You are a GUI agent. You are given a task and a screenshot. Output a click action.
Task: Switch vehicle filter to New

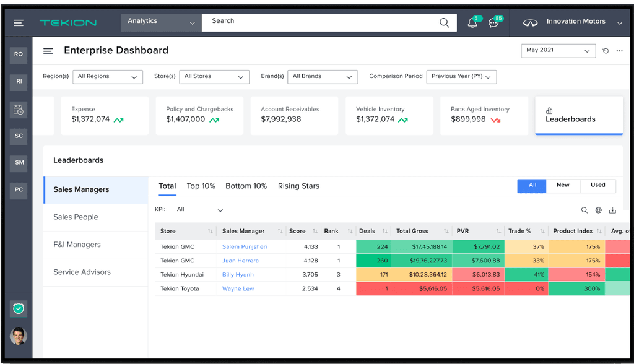[x=563, y=186]
